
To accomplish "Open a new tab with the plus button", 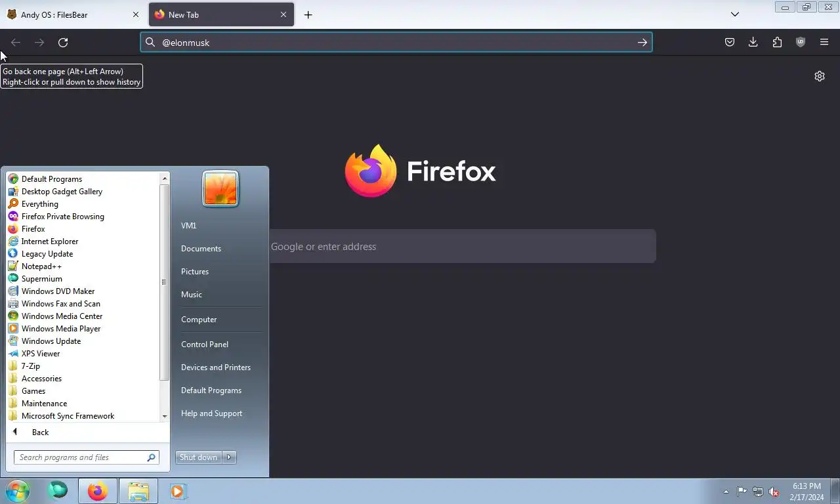I will point(308,14).
